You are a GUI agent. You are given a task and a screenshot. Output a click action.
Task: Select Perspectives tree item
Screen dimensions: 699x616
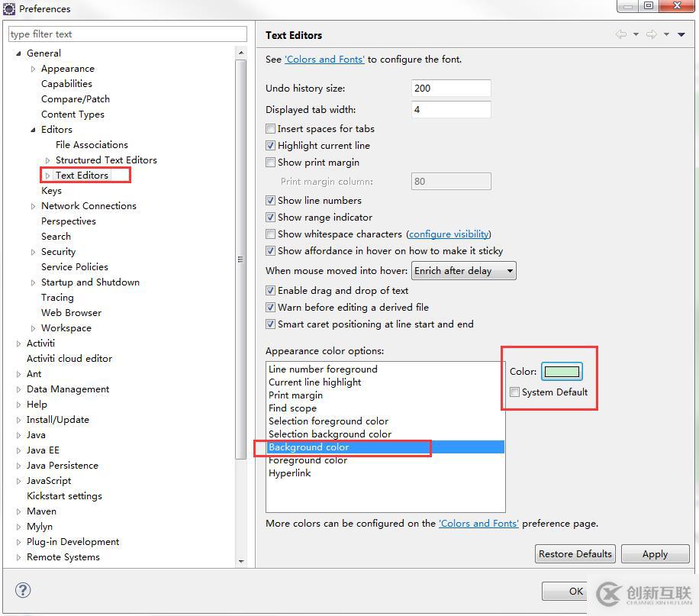[68, 221]
